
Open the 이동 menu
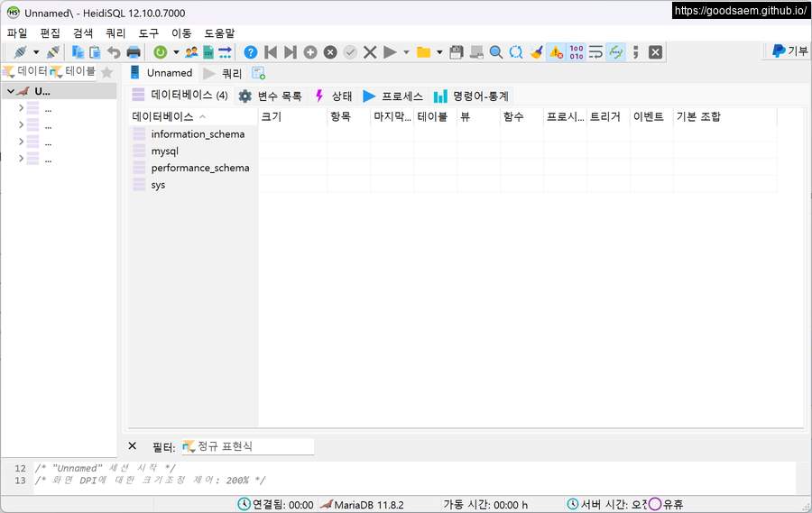[181, 33]
